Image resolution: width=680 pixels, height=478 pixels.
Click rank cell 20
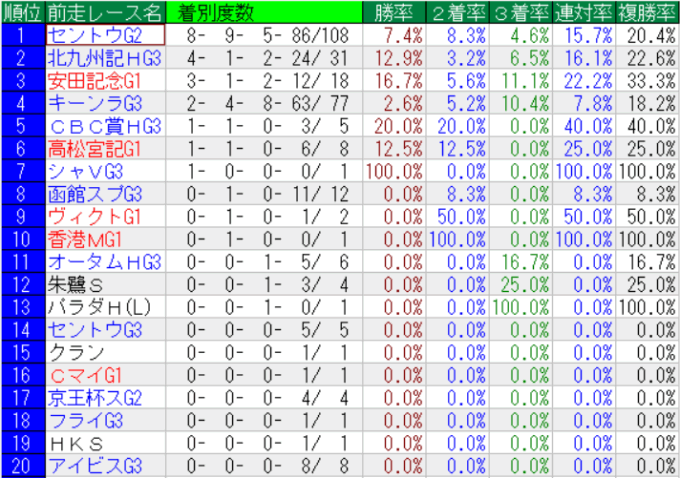click(23, 466)
